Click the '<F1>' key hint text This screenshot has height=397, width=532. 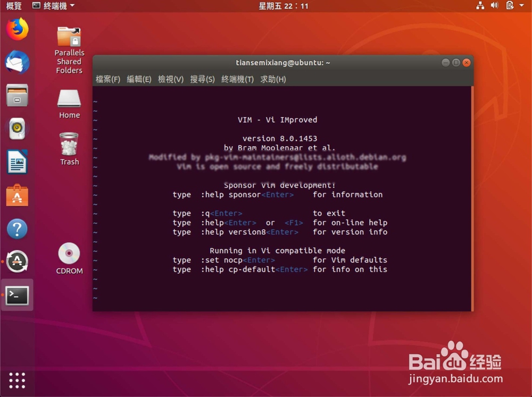[294, 223]
